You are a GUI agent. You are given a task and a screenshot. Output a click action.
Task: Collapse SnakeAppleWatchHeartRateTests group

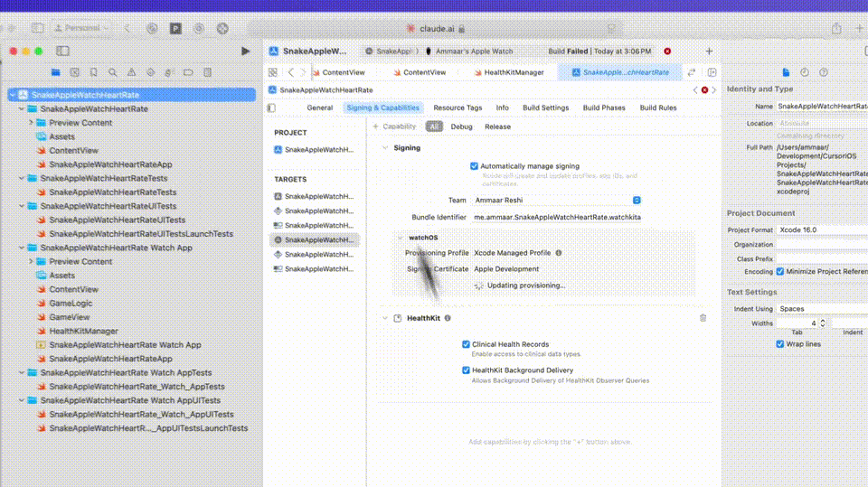tap(22, 178)
